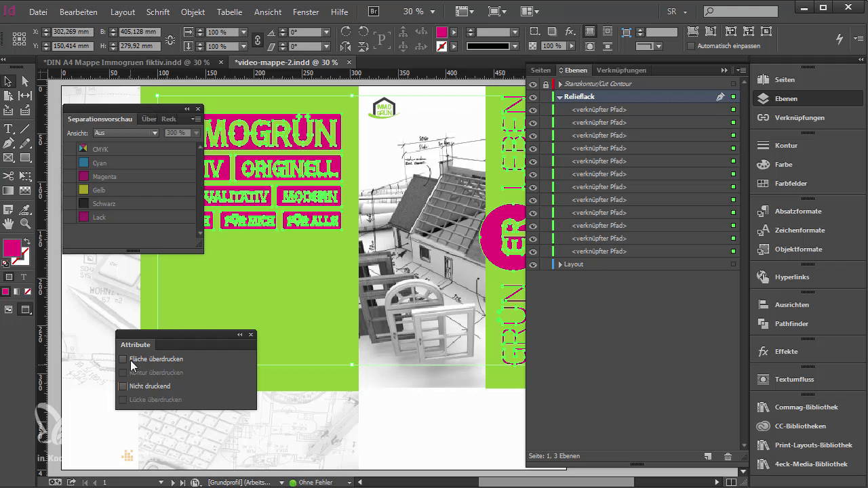Enable Fläche überdrucken checkbox
The width and height of the screenshot is (868, 488).
[x=123, y=359]
